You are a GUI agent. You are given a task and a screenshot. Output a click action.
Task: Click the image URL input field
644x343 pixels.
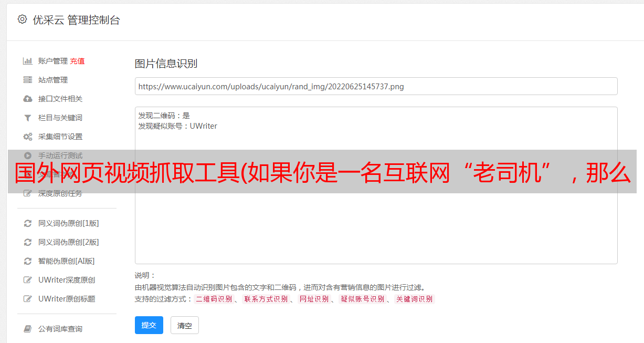click(376, 86)
